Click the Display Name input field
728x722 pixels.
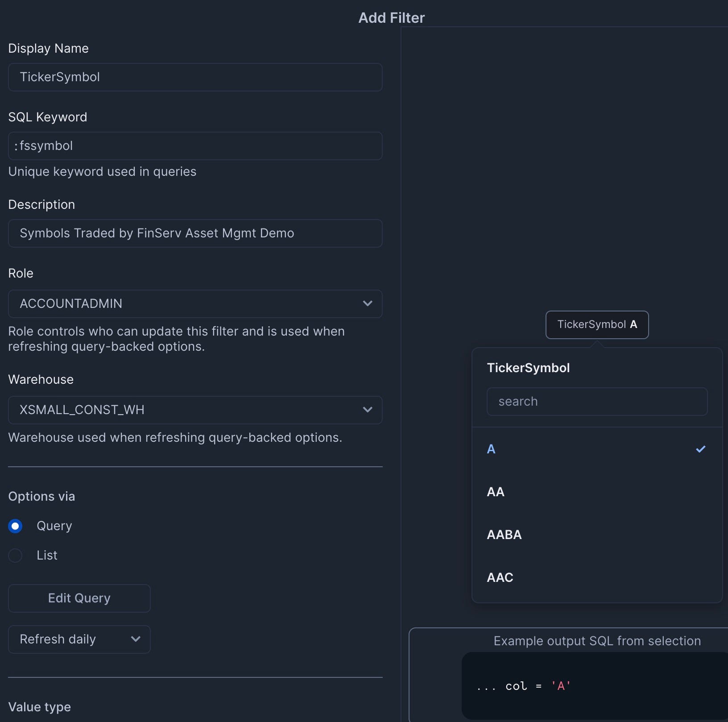point(195,77)
